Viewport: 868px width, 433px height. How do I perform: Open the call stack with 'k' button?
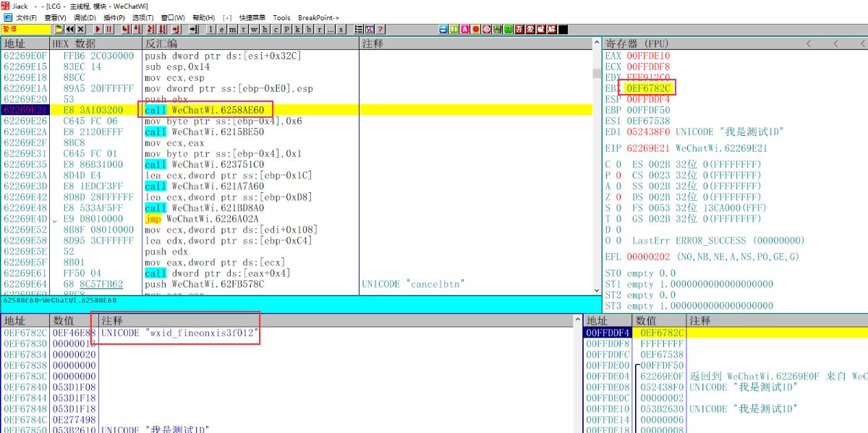pyautogui.click(x=297, y=29)
